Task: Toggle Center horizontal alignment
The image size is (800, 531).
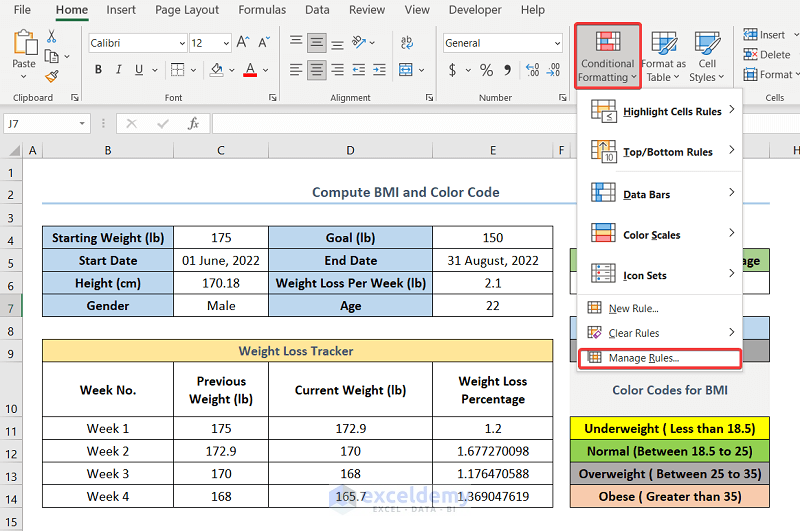Action: click(317, 70)
